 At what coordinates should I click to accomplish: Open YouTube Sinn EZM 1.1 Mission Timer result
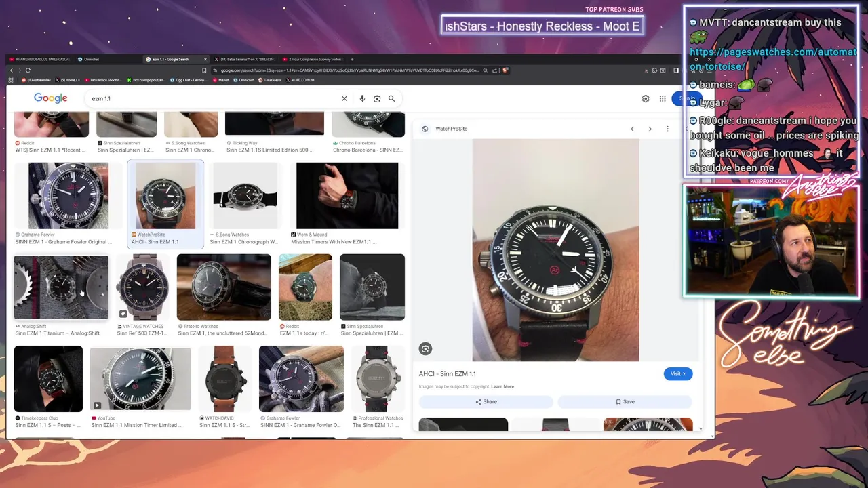[140, 387]
